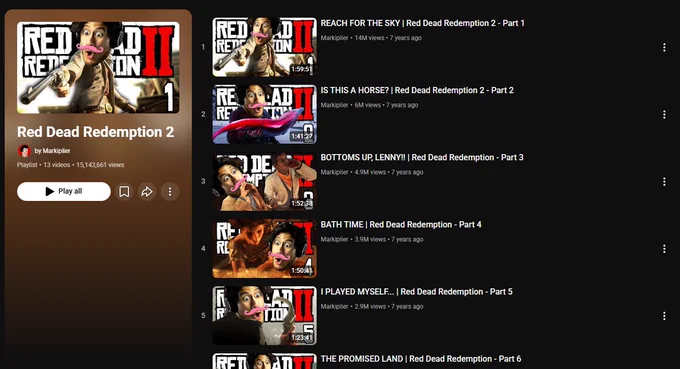The height and width of the screenshot is (369, 680).
Task: Open Markiplier channel name under Part 3 video
Action: pyautogui.click(x=334, y=172)
